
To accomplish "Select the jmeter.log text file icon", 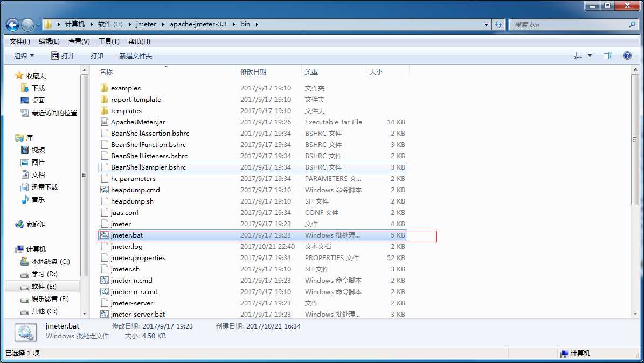I will pyautogui.click(x=105, y=246).
